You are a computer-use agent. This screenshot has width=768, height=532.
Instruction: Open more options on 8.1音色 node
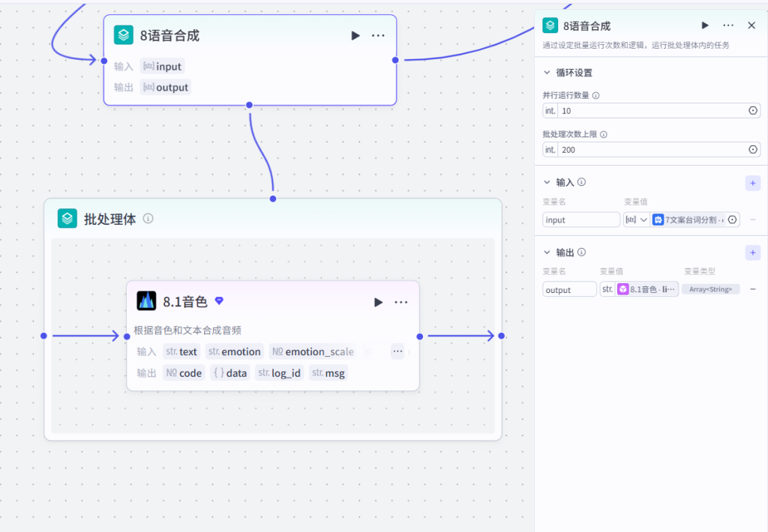401,302
